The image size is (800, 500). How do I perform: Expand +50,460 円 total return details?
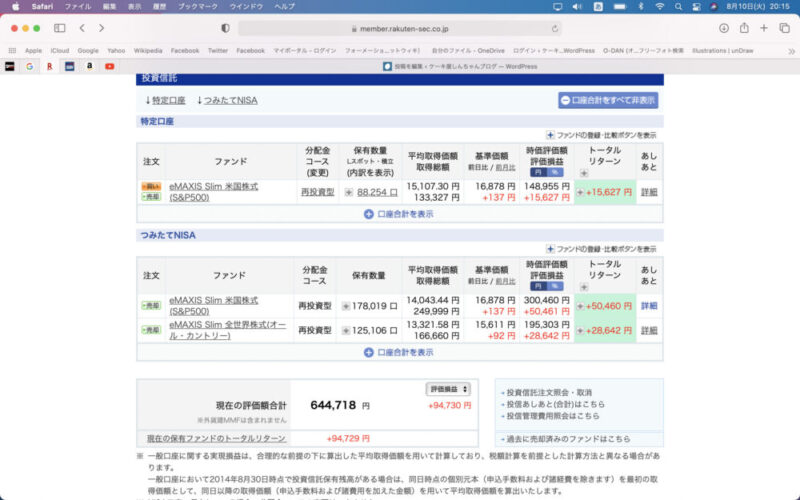tap(580, 306)
